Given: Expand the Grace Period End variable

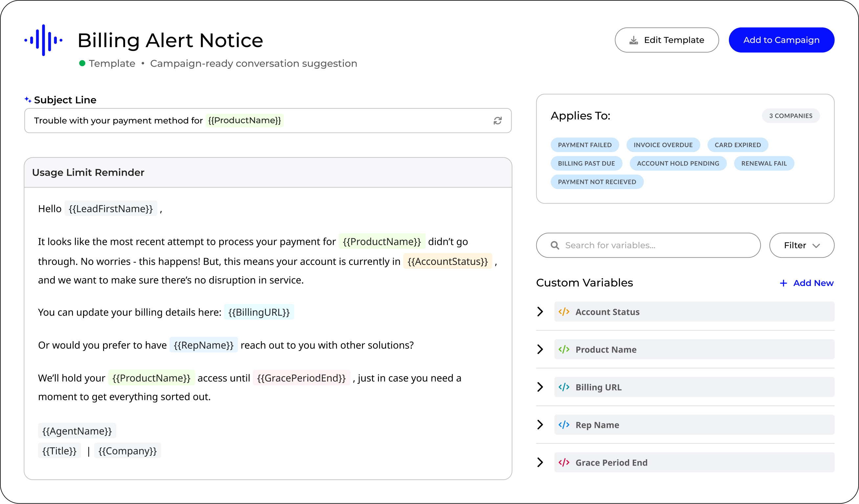Looking at the screenshot, I should click(540, 462).
